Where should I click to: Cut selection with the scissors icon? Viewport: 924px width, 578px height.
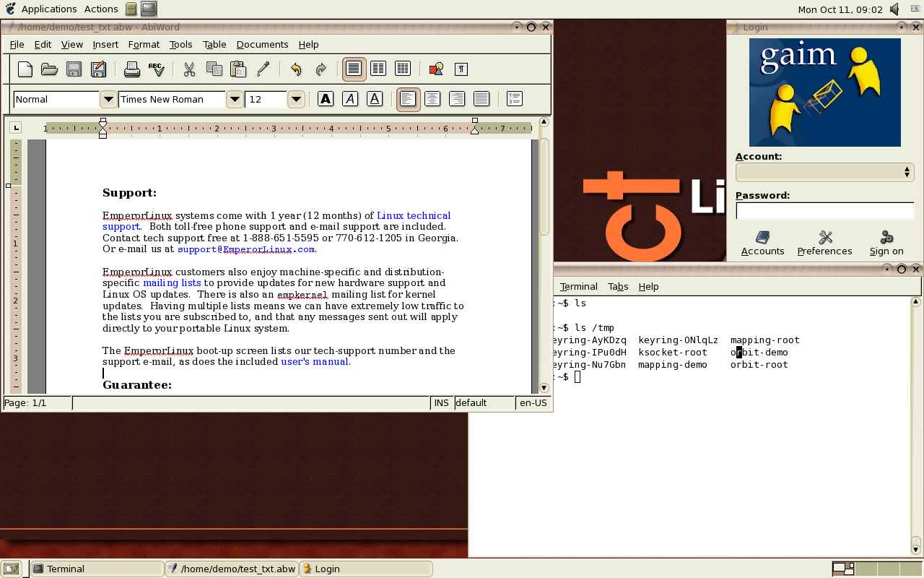pyautogui.click(x=189, y=69)
